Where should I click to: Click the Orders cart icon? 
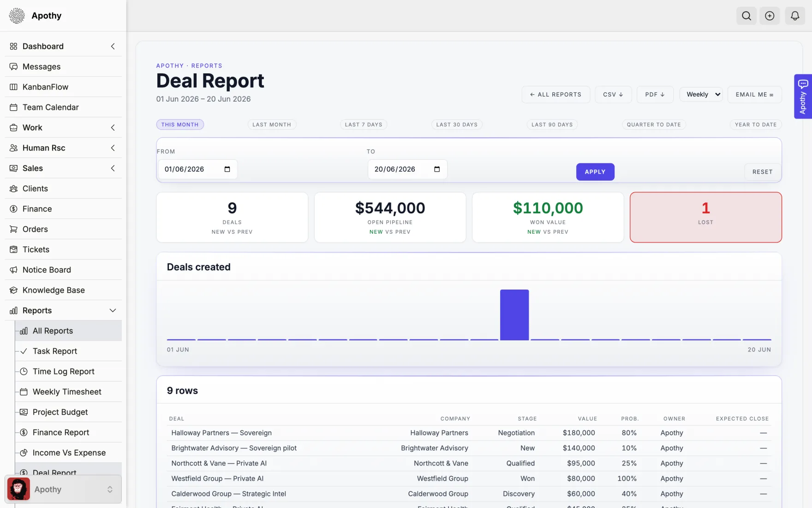(13, 229)
